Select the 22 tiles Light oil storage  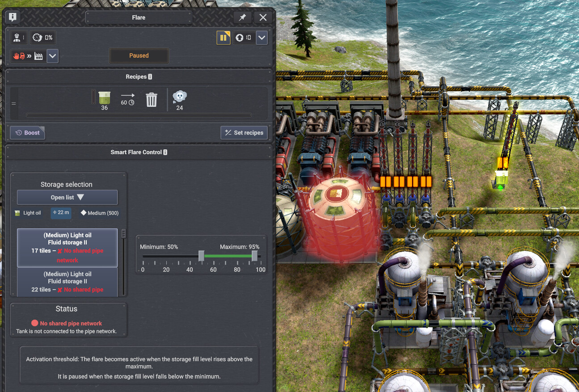pyautogui.click(x=68, y=282)
